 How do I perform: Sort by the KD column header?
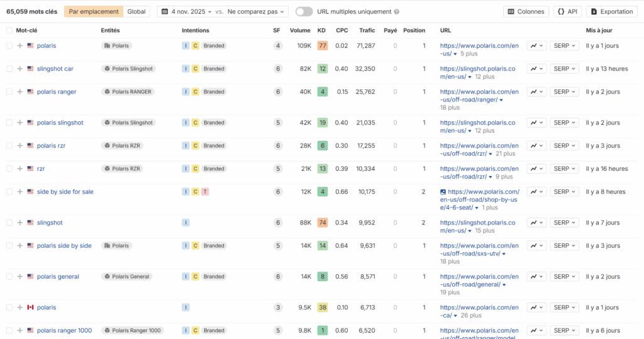[x=321, y=30]
